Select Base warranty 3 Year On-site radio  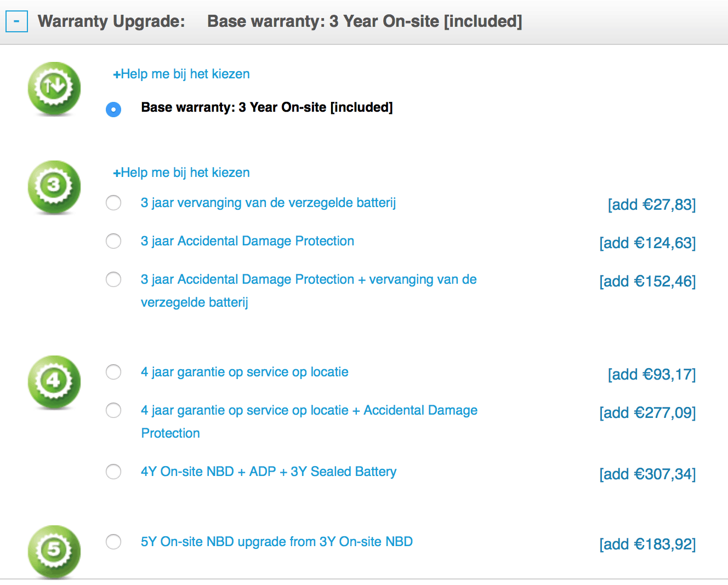click(x=113, y=109)
